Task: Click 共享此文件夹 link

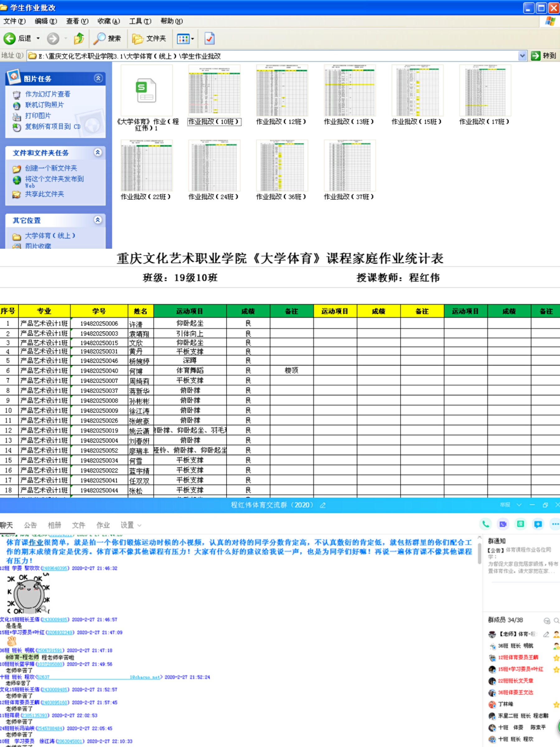Action: click(x=44, y=194)
